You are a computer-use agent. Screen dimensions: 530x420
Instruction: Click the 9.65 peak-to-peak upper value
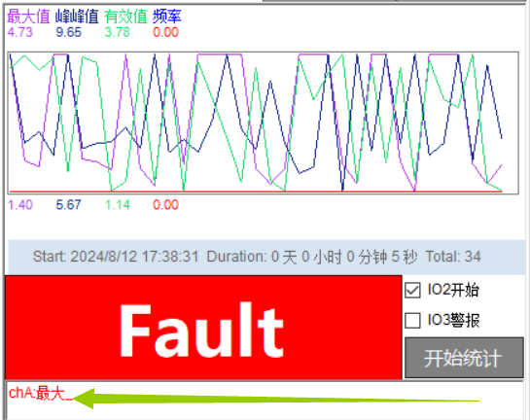69,32
